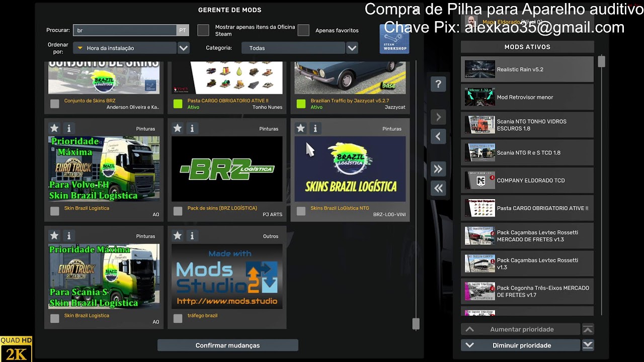Click Brazilian Traffic by Jazzycat car thumbnail
This screenshot has height=362, width=644.
(x=350, y=77)
